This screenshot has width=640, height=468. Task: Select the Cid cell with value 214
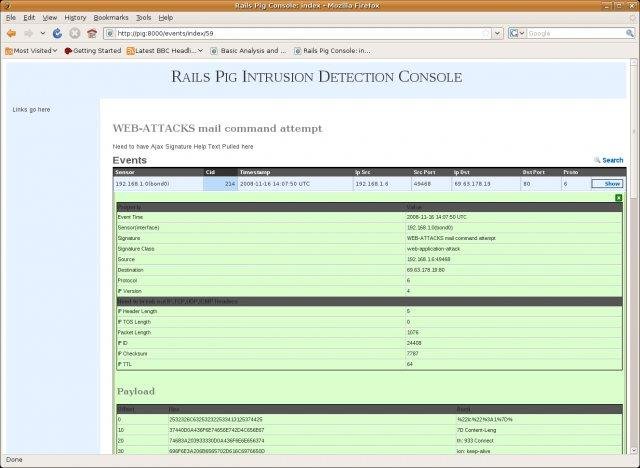point(220,184)
